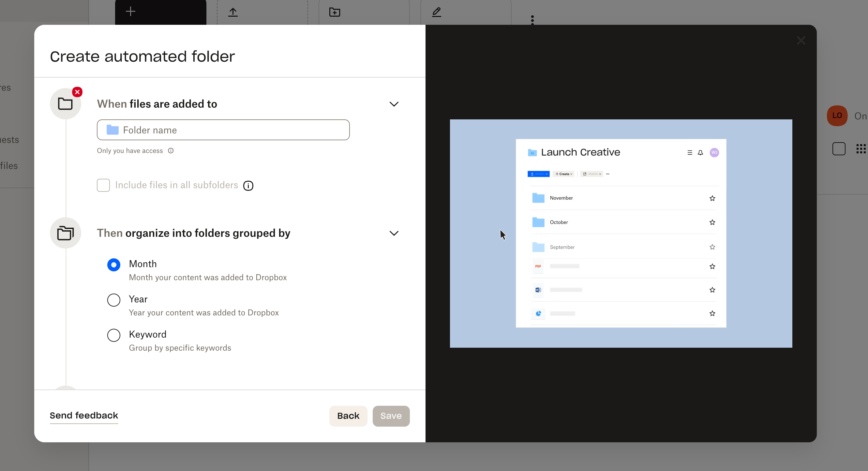The height and width of the screenshot is (471, 868).
Task: Select the Keyword grouping radio button
Action: [113, 335]
